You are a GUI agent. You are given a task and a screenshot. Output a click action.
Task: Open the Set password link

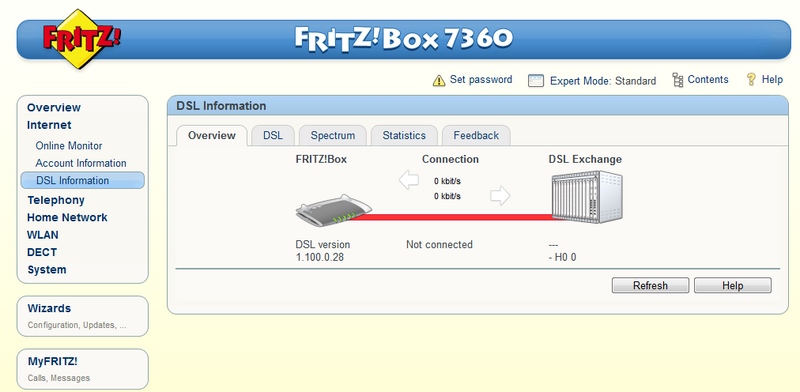tap(481, 80)
